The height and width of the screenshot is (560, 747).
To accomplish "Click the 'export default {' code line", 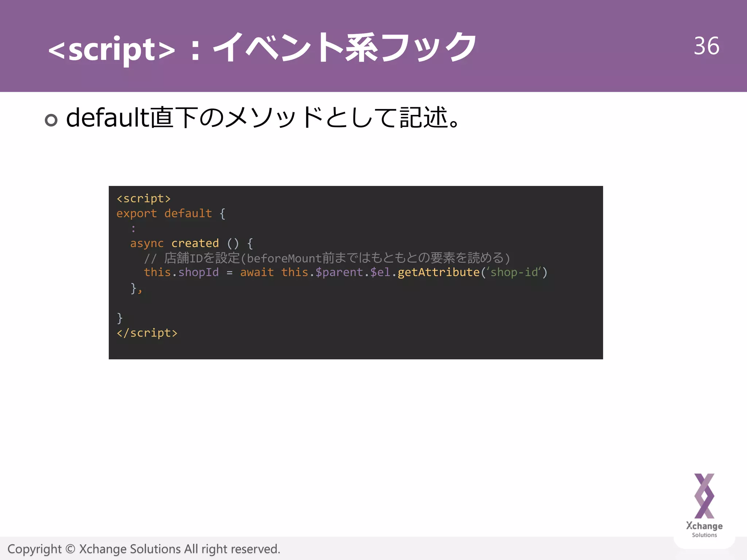I will (x=171, y=213).
